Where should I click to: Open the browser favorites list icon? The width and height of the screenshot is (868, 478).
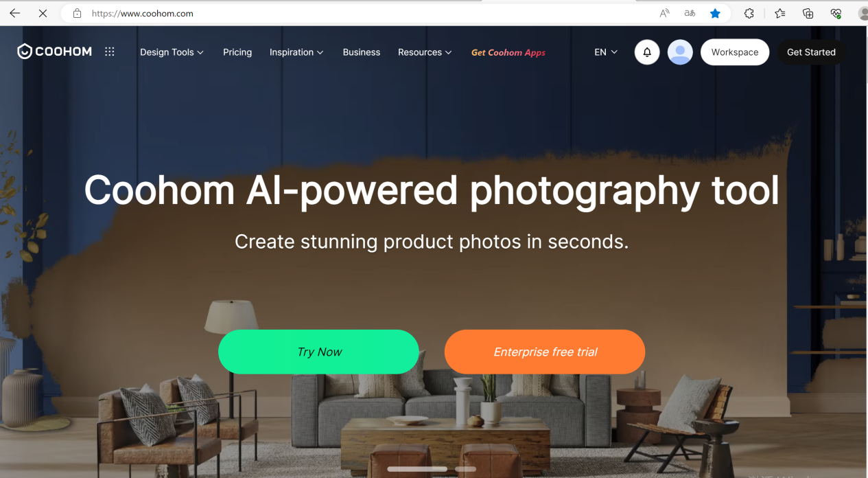tap(780, 13)
